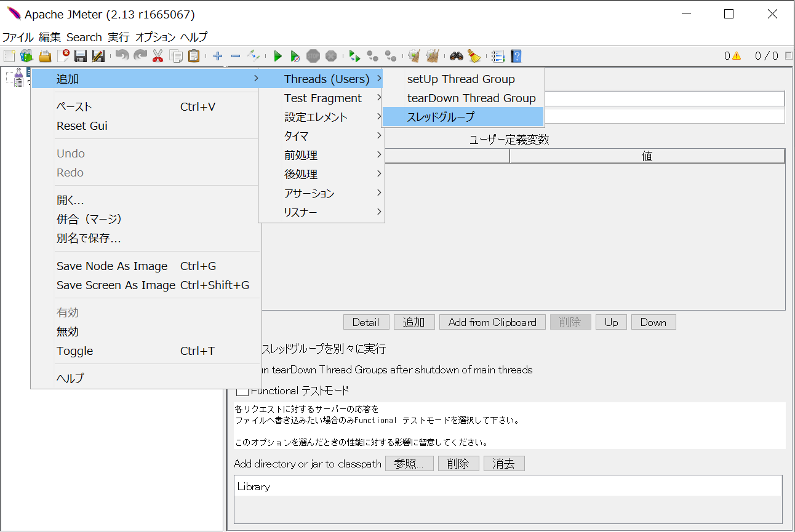Enable the Functional テストモード checkbox
This screenshot has width=795, height=532.
click(243, 391)
